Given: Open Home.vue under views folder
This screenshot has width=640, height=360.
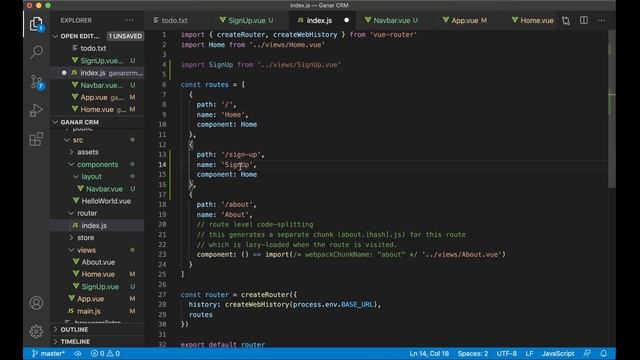Looking at the screenshot, I should pos(97,274).
